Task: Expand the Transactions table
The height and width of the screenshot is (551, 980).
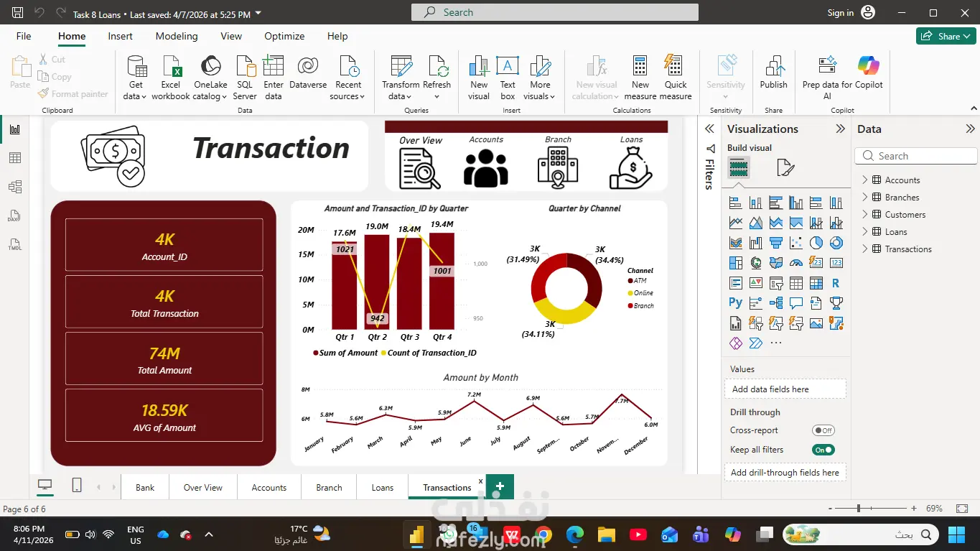Action: click(865, 249)
